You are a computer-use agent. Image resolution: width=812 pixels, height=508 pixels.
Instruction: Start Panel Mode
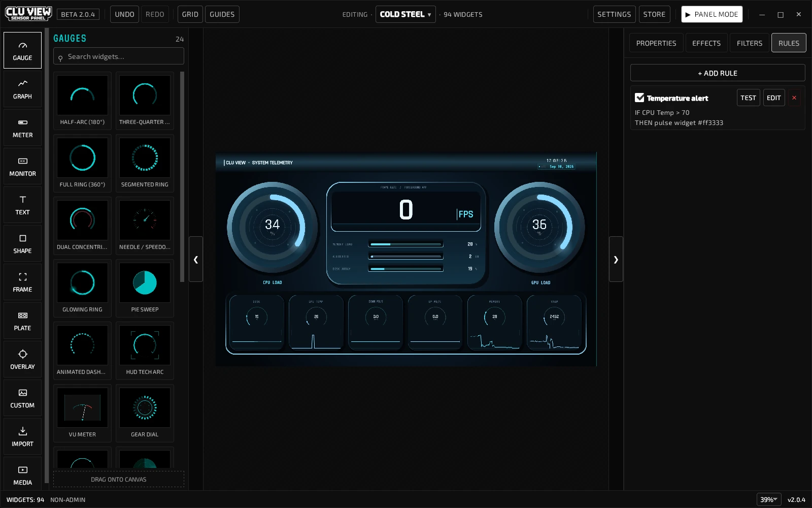712,14
